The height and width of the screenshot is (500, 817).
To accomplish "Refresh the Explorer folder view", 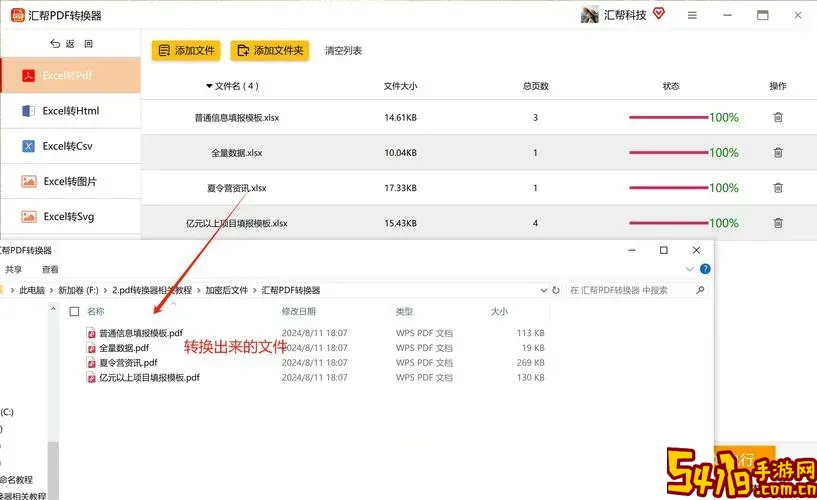I will pos(555,290).
